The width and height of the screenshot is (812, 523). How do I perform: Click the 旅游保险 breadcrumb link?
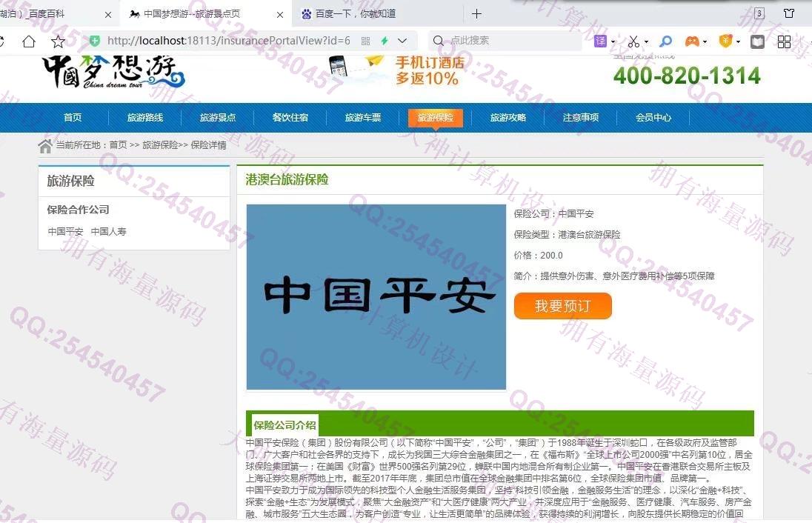click(160, 145)
